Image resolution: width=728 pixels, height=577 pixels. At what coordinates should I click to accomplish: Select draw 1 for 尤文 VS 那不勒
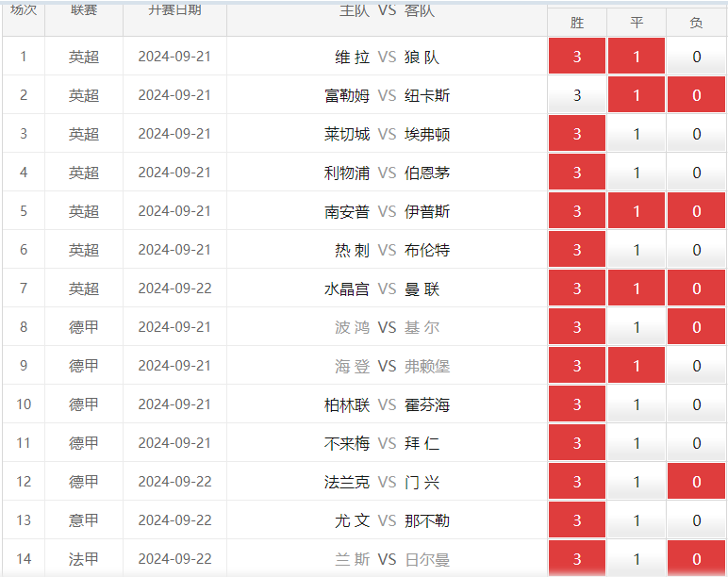pos(637,519)
